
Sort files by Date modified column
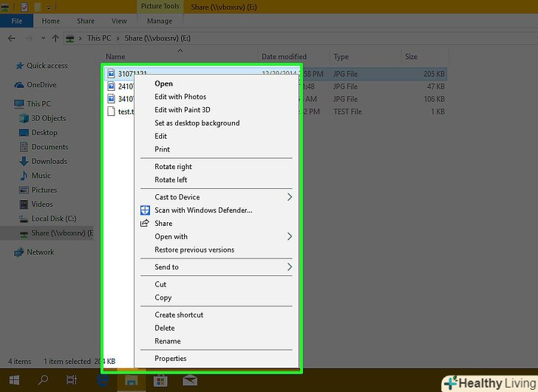pyautogui.click(x=284, y=57)
